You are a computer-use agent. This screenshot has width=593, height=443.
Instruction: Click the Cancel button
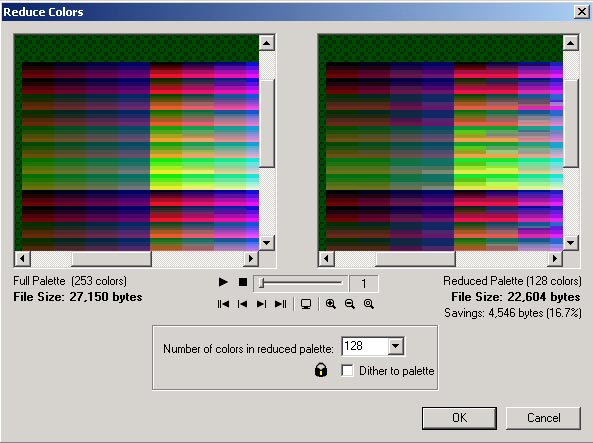point(543,418)
